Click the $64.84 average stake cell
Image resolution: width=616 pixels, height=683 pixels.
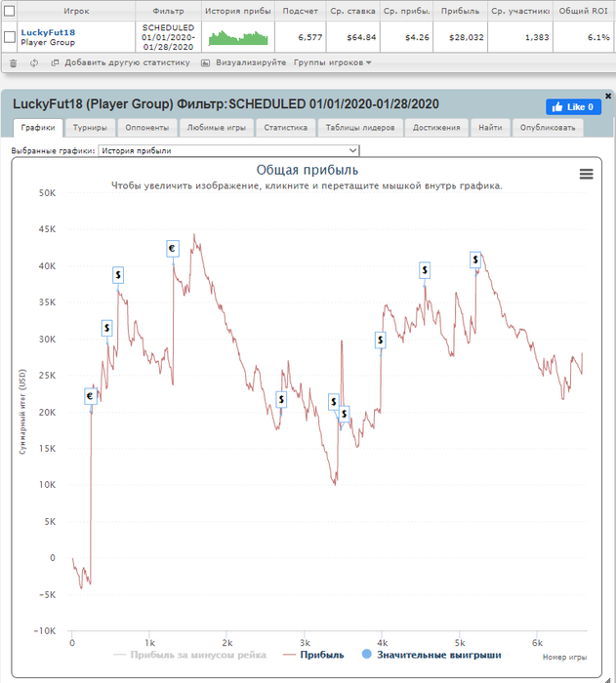click(x=353, y=37)
